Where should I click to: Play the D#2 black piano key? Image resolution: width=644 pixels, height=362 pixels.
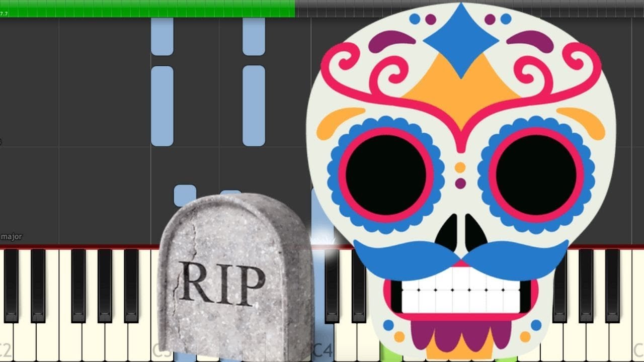38,286
